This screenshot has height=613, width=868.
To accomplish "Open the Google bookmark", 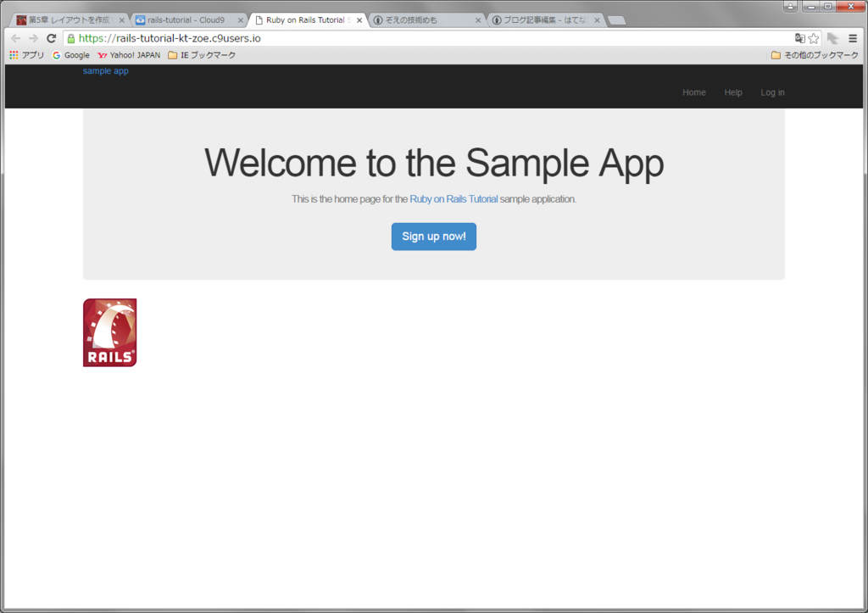I will click(71, 55).
